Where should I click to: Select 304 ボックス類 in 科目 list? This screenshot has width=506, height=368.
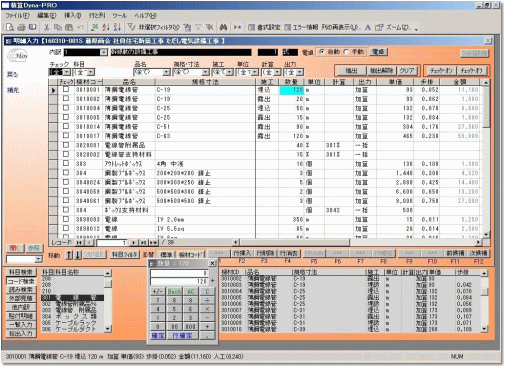point(73,316)
